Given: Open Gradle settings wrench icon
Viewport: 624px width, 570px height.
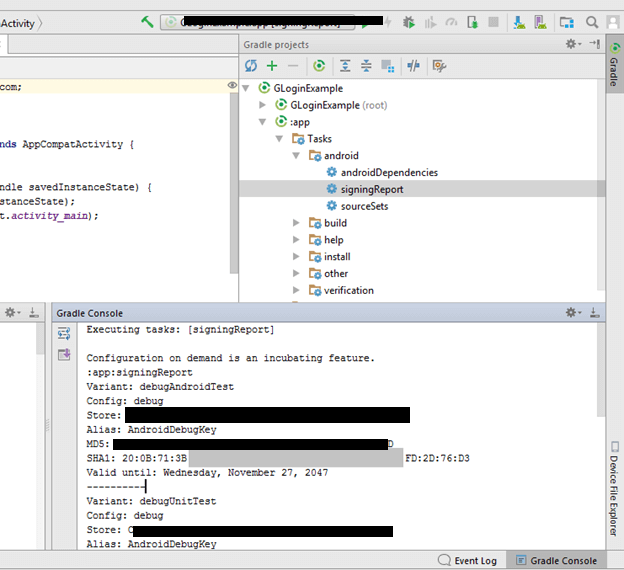Looking at the screenshot, I should tap(439, 66).
